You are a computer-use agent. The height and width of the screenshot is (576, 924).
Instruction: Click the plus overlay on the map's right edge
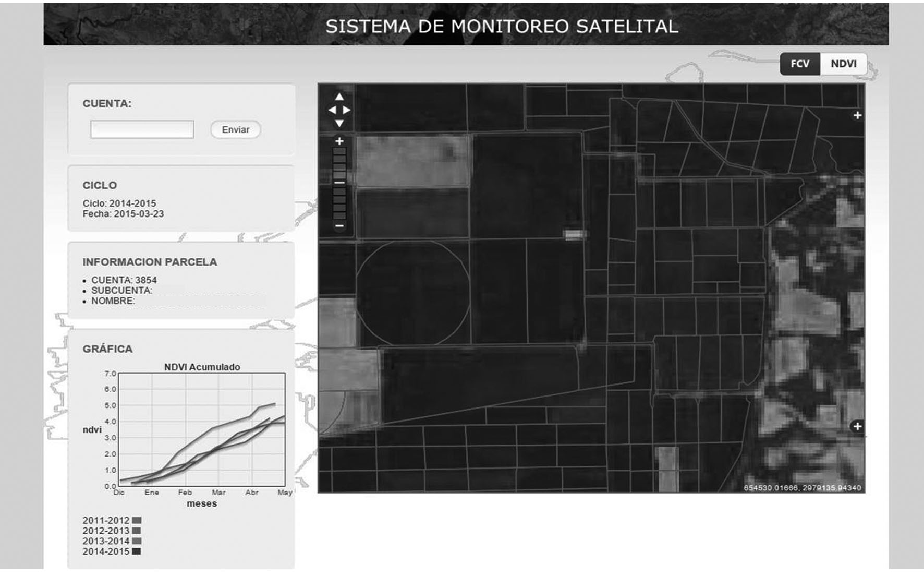[x=858, y=427]
